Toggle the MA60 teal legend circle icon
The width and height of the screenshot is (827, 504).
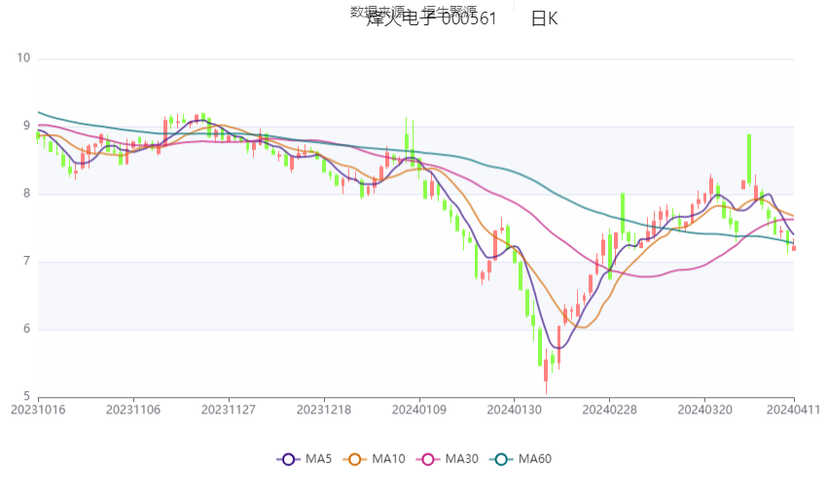point(502,458)
